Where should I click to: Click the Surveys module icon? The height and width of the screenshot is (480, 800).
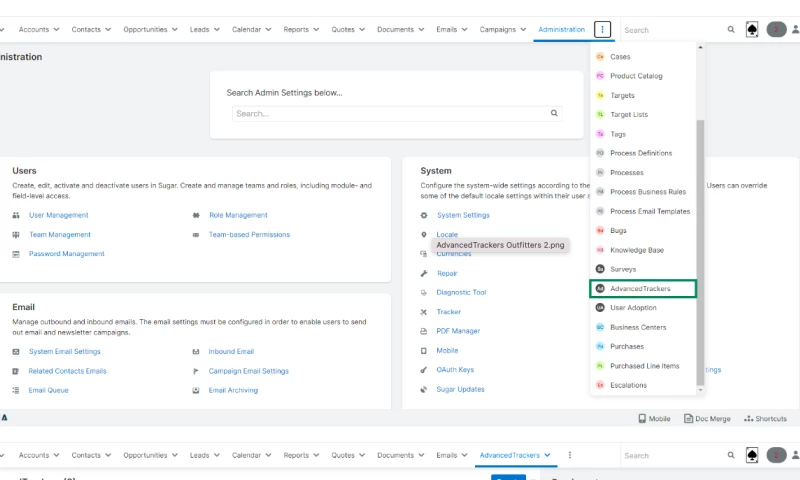600,269
